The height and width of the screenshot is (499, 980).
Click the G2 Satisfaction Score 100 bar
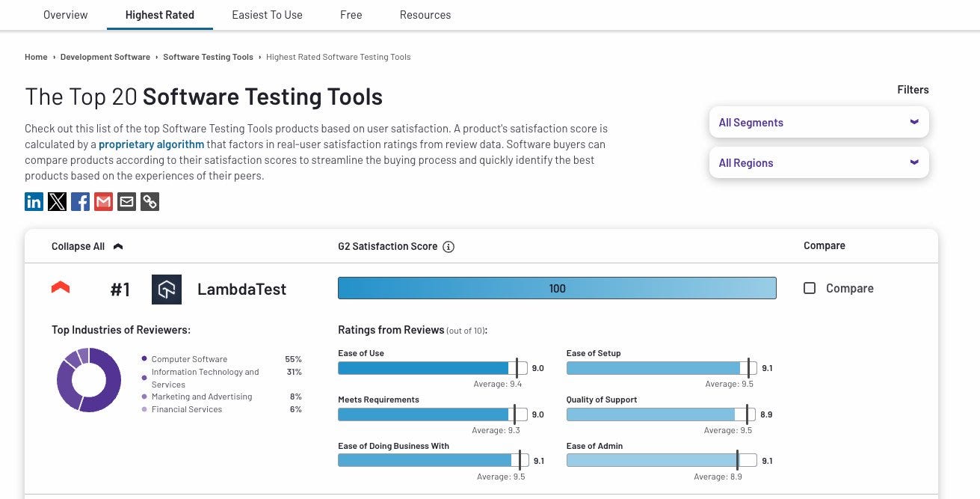click(557, 288)
